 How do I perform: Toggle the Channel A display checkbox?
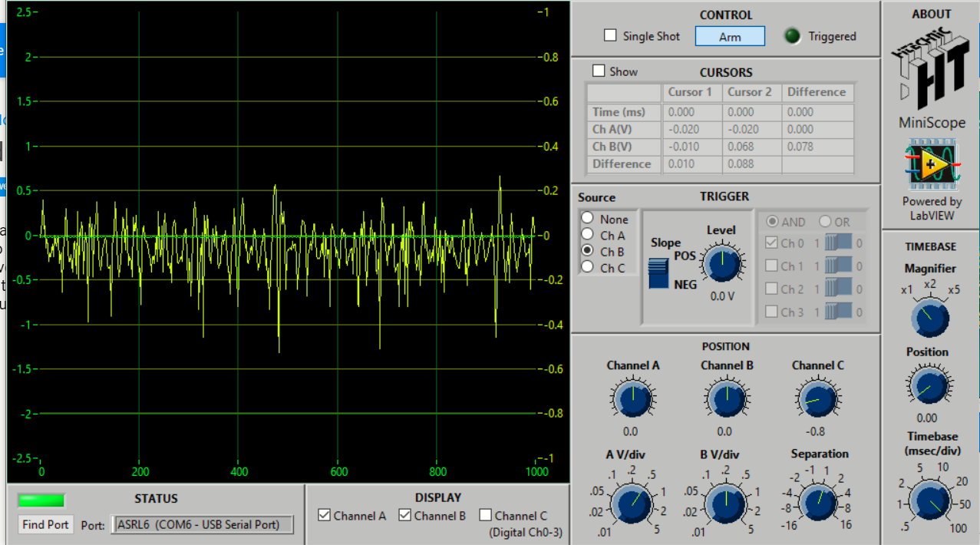coord(324,515)
